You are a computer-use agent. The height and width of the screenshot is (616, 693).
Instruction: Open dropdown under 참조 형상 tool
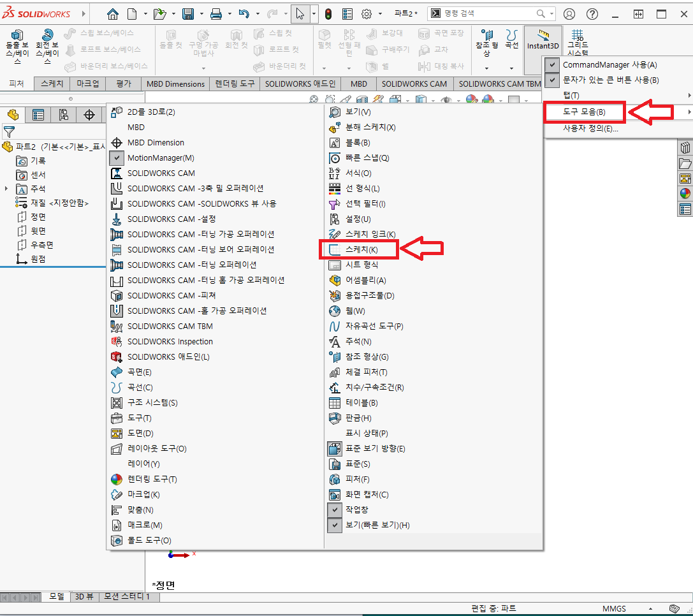pyautogui.click(x=486, y=68)
